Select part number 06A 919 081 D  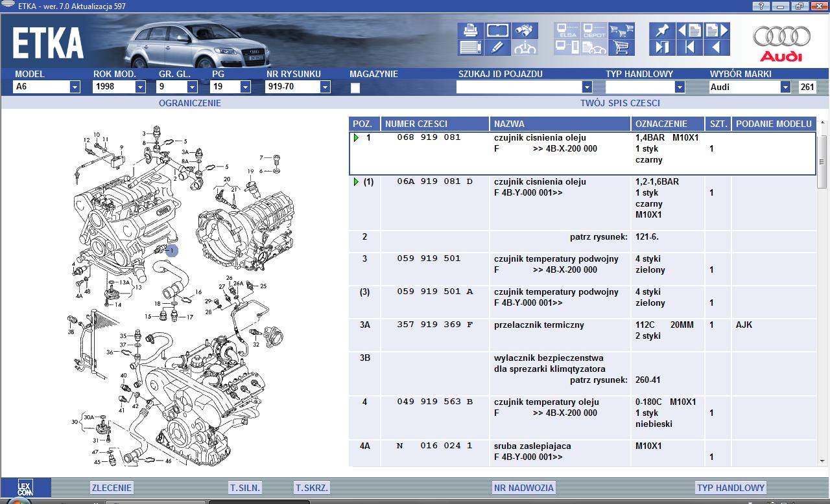coord(435,182)
